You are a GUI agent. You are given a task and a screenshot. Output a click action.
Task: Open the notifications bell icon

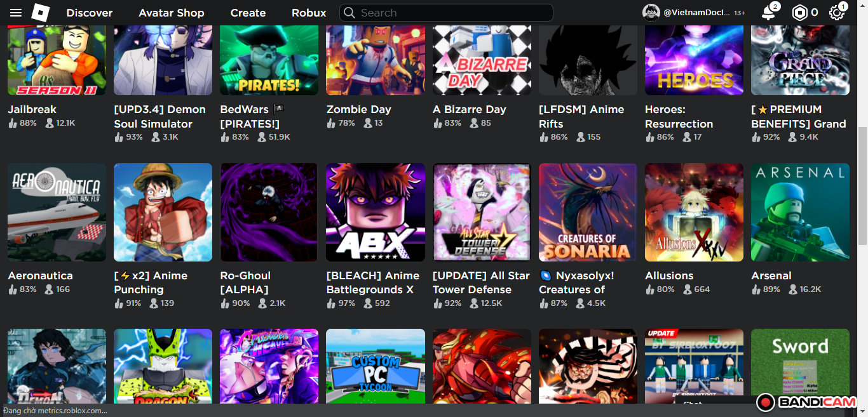(x=768, y=13)
